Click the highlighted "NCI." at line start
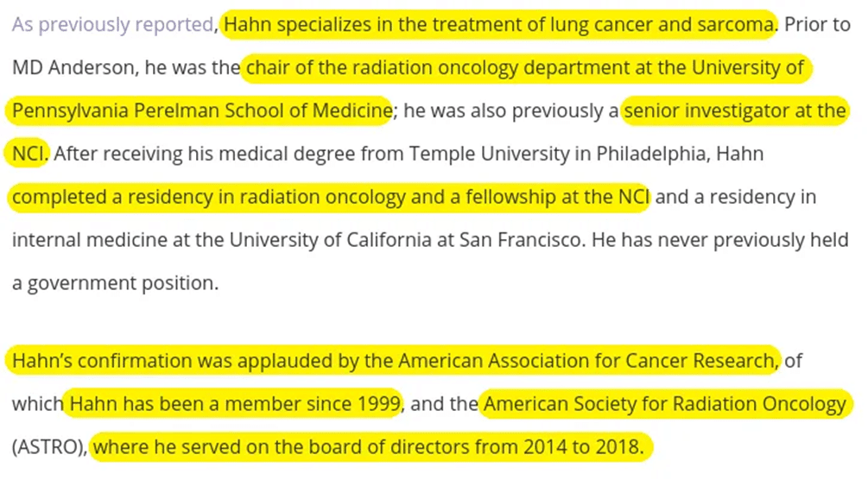This screenshot has width=868, height=480. point(28,154)
